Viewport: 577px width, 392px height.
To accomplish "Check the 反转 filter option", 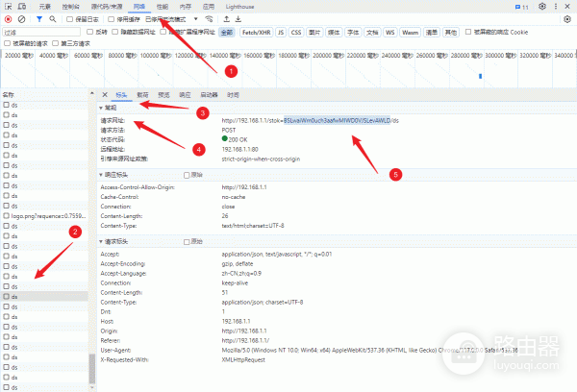I will 89,32.
